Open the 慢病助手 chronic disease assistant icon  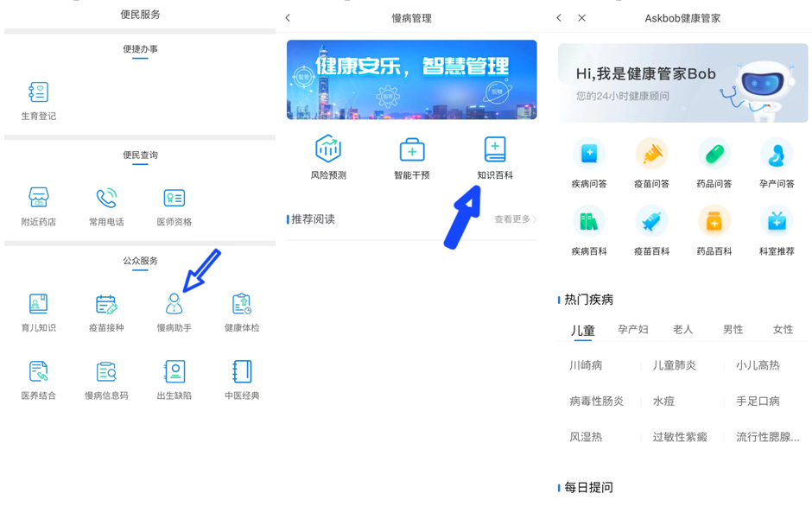coord(174,304)
